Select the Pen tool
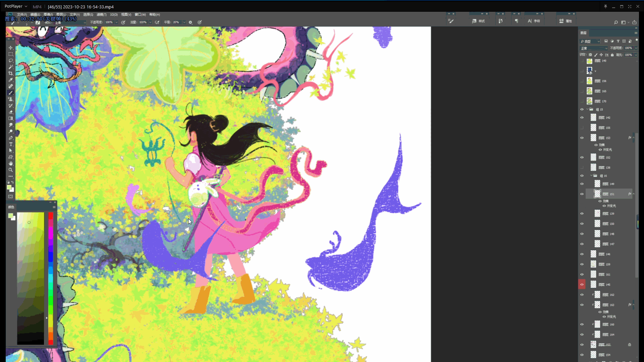This screenshot has width=644, height=362. pos(11,138)
